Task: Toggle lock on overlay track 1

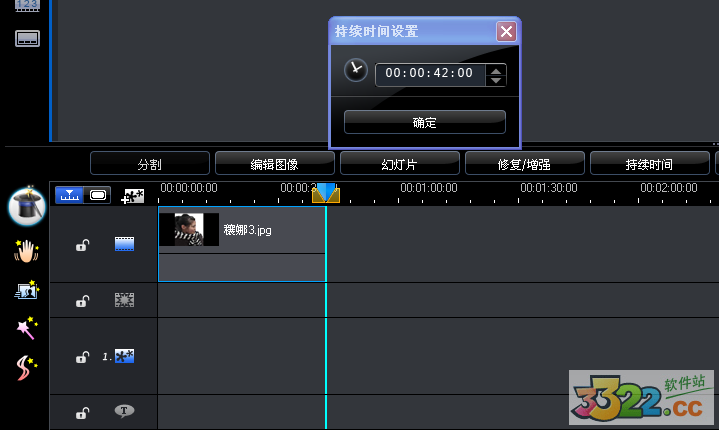Action: point(82,357)
